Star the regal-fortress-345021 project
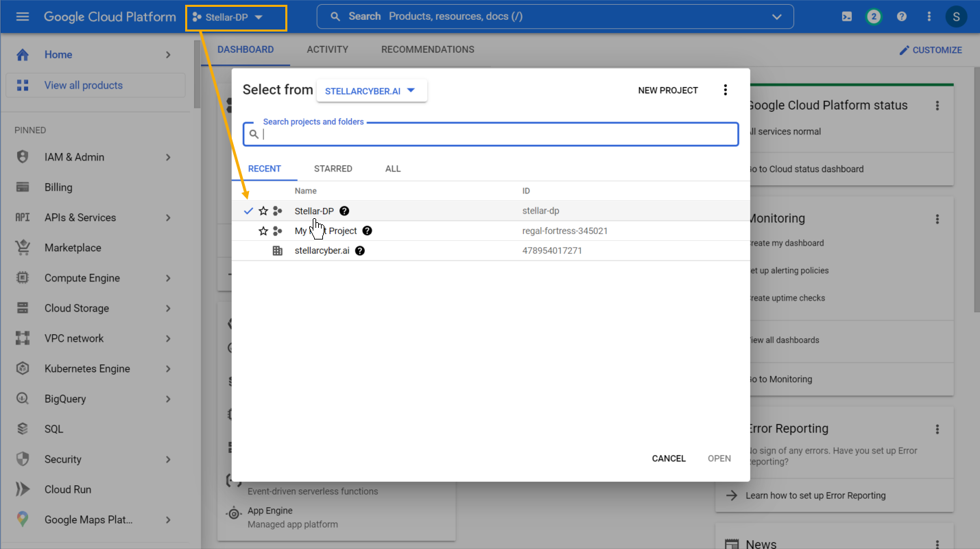Screen dimensions: 980x549 point(263,231)
